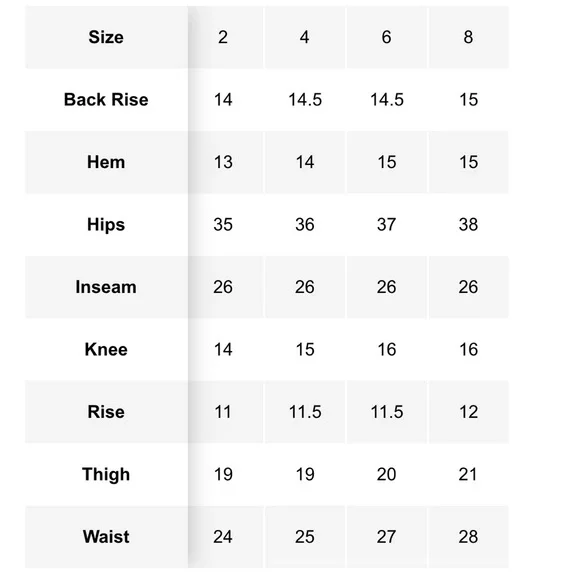The image size is (580, 580).
Task: Select the Waist value 27
Action: pos(387,537)
